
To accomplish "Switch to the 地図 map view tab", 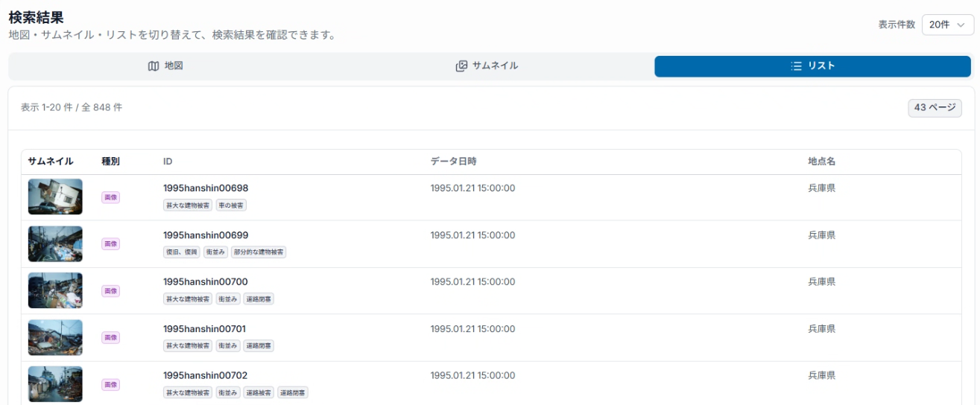I will [x=165, y=66].
